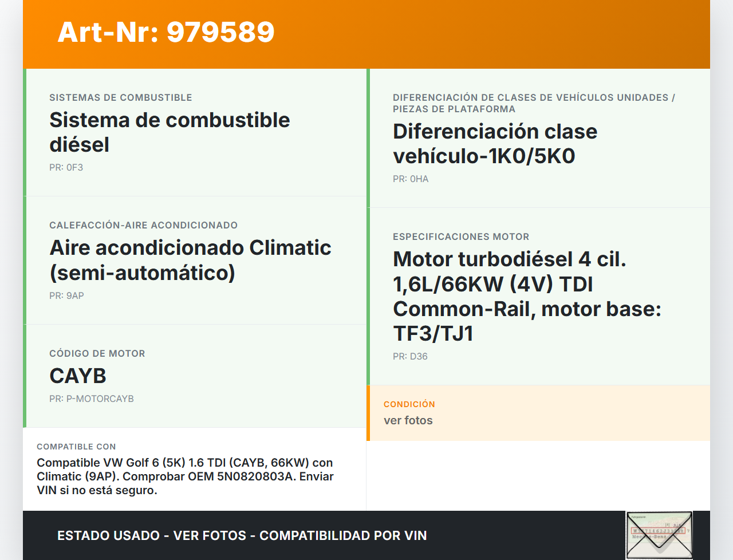733x560 pixels.
Task: Click the SISTEMAS DE COMBUSTIBLE category label
Action: [x=121, y=98]
